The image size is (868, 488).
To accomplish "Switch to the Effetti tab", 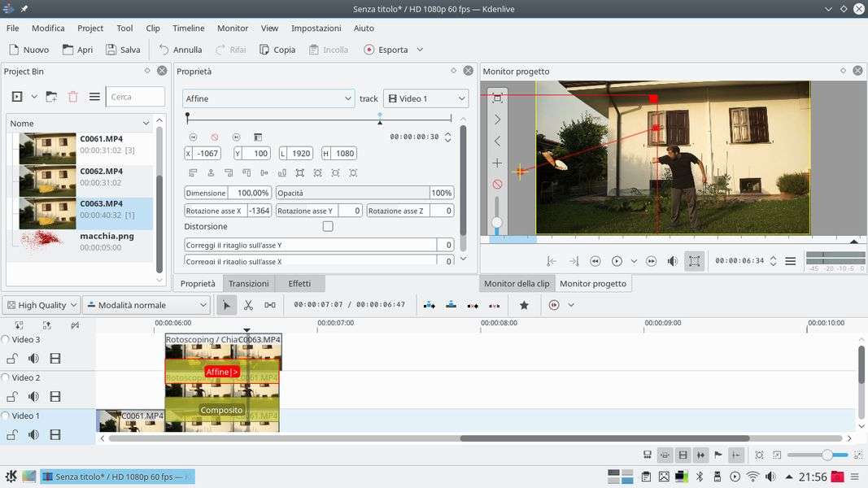I will coord(299,283).
